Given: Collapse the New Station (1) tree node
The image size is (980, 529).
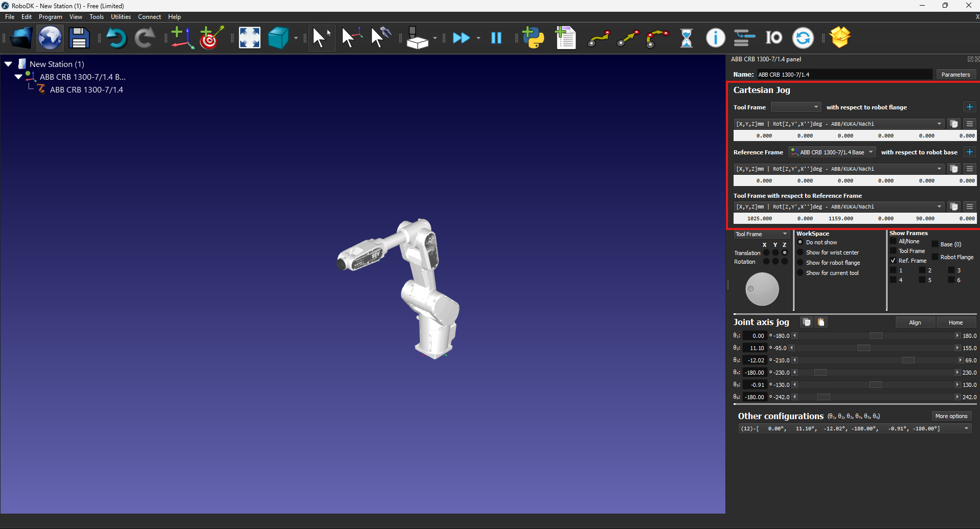Looking at the screenshot, I should coord(9,64).
